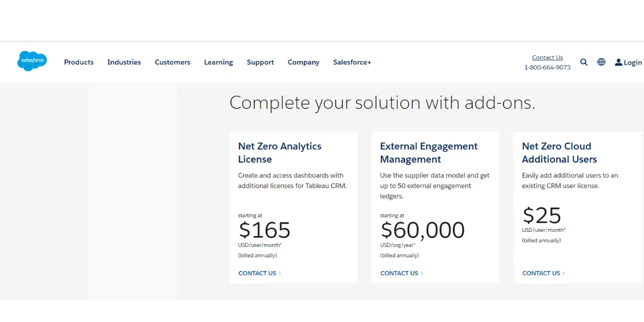Click the Tableau CRM description text
This screenshot has width=644, height=322.
[292, 180]
